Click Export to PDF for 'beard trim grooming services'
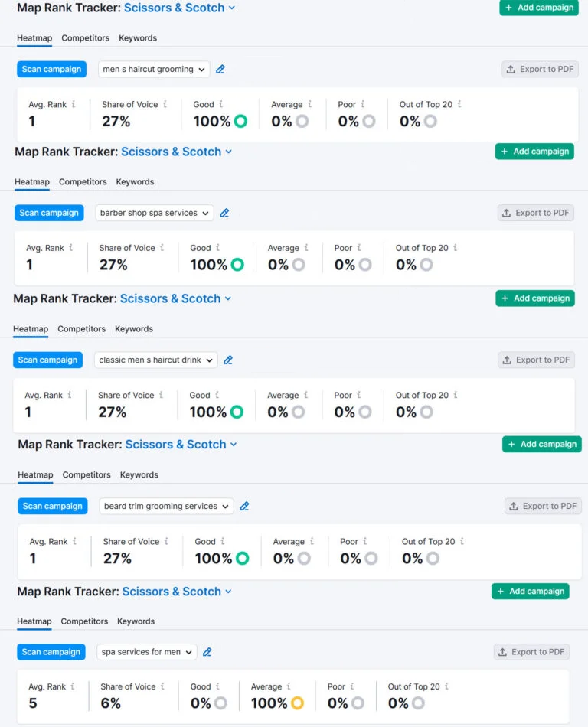The image size is (588, 727). pos(543,507)
